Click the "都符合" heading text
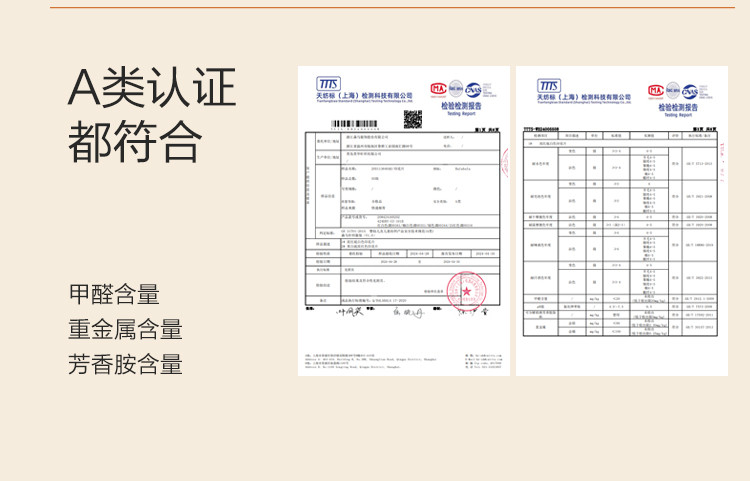Viewport: 750px width, 481px height. [x=134, y=141]
